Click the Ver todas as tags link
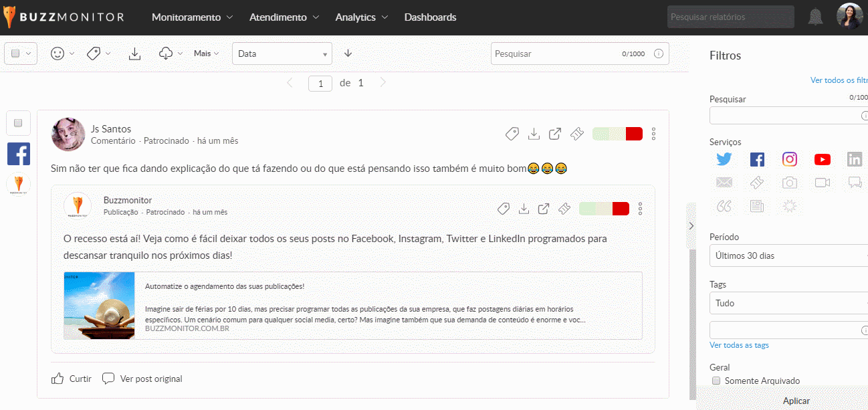 [x=739, y=345]
